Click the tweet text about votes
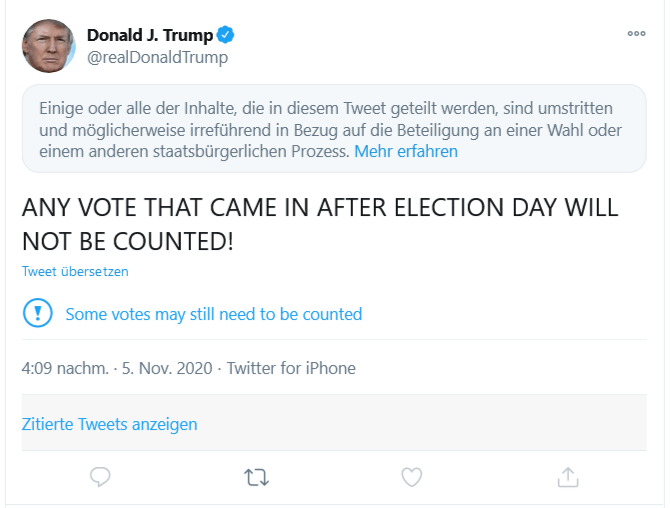This screenshot has height=508, width=670. [x=320, y=209]
